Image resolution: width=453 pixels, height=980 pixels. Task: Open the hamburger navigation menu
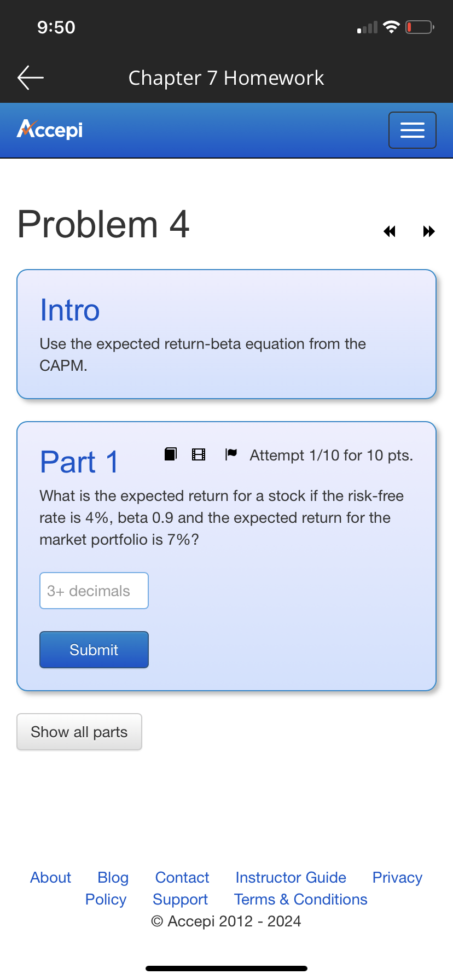(412, 130)
